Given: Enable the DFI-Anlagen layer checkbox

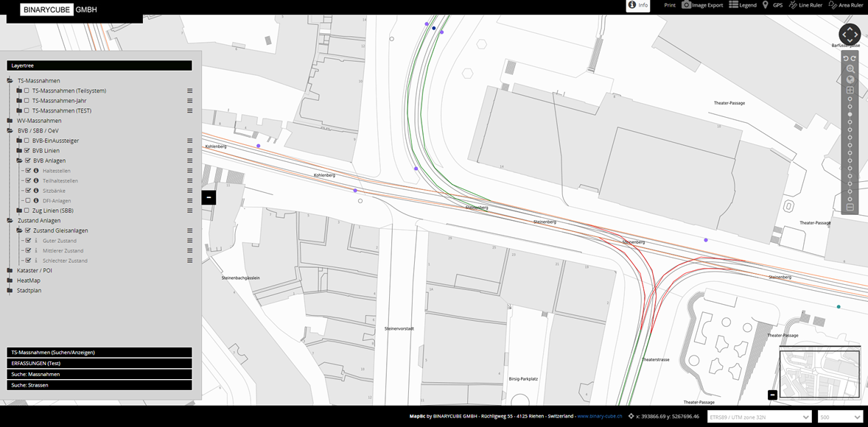Looking at the screenshot, I should click(x=28, y=200).
